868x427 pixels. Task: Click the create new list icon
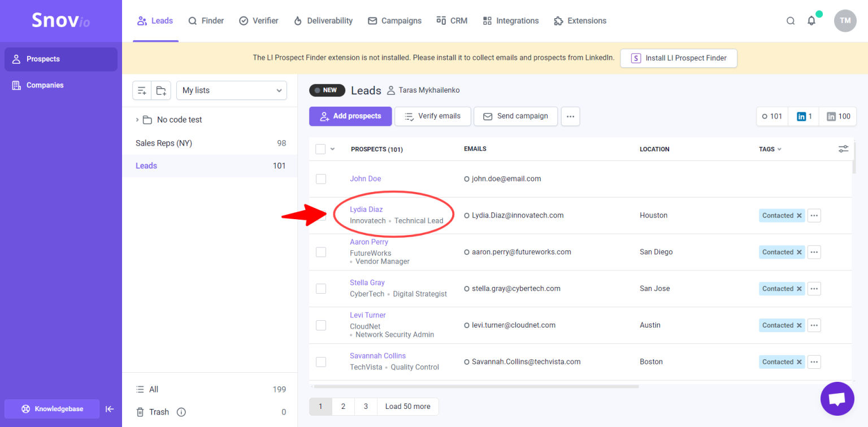[x=142, y=90]
